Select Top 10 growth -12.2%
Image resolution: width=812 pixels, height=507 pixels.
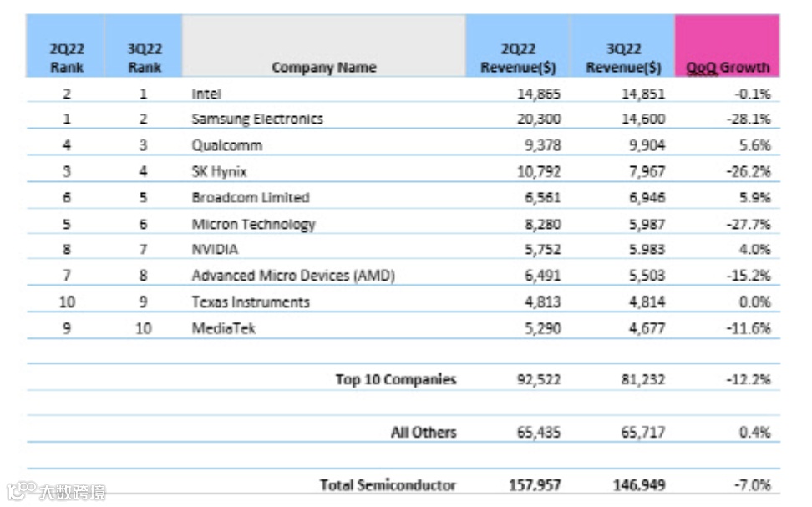749,379
